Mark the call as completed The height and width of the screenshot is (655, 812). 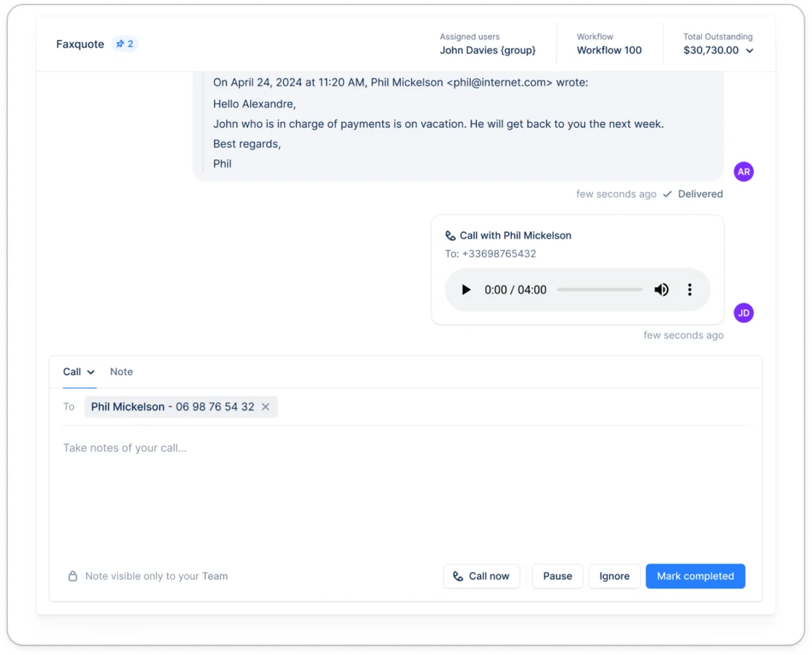click(x=695, y=576)
